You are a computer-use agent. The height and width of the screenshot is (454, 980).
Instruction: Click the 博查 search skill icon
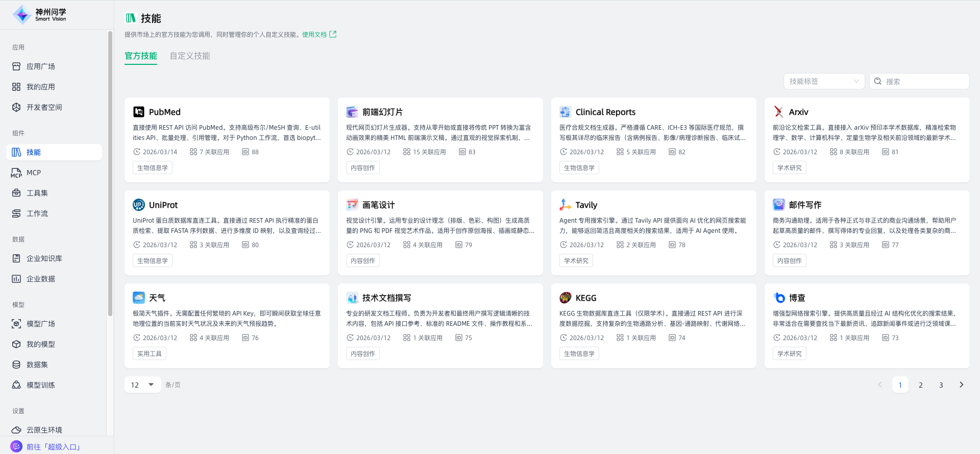click(778, 298)
